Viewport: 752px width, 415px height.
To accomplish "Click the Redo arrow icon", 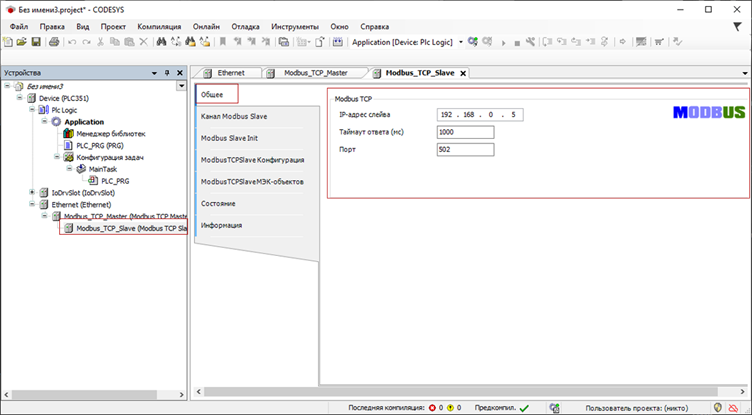I will (x=86, y=42).
